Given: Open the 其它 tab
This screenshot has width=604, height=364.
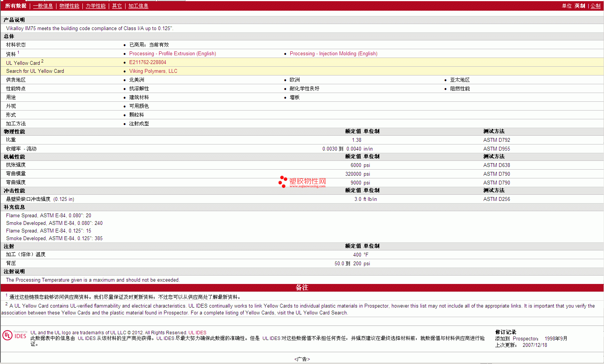Looking at the screenshot, I should pos(117,6).
